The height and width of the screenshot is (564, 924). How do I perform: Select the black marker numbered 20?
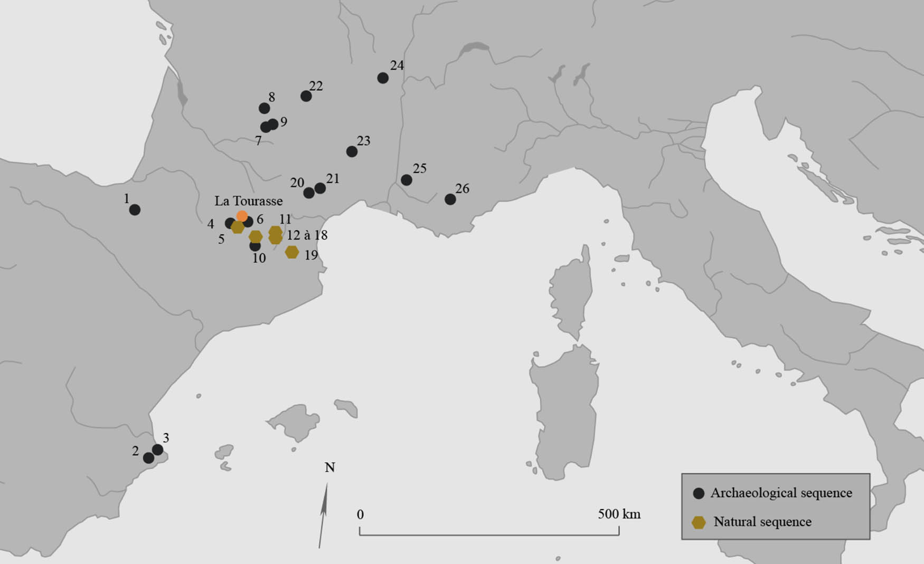tap(309, 193)
